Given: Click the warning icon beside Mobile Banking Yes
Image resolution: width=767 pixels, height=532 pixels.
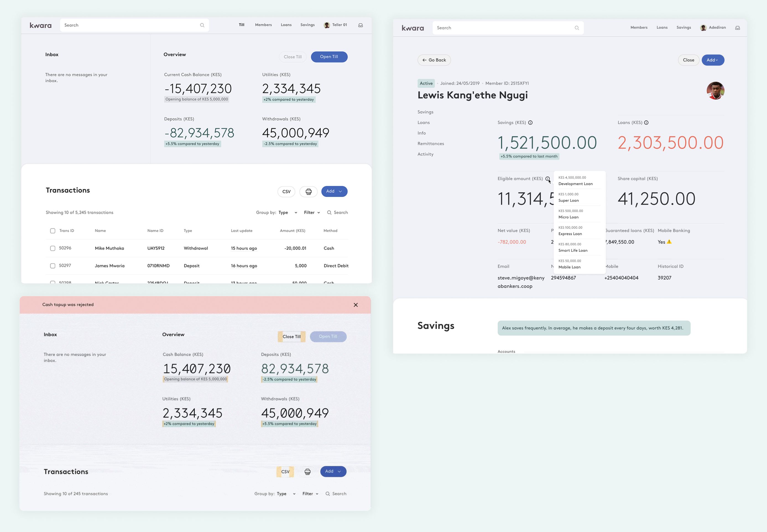Looking at the screenshot, I should [669, 242].
